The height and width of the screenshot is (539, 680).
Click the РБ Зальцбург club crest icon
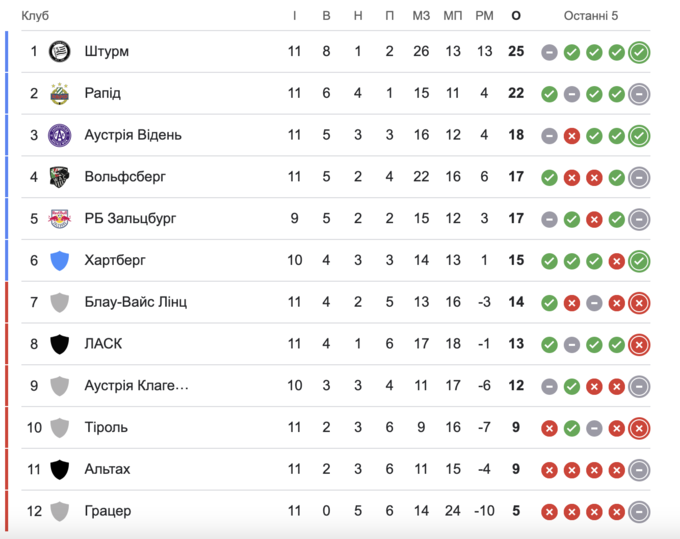click(60, 219)
